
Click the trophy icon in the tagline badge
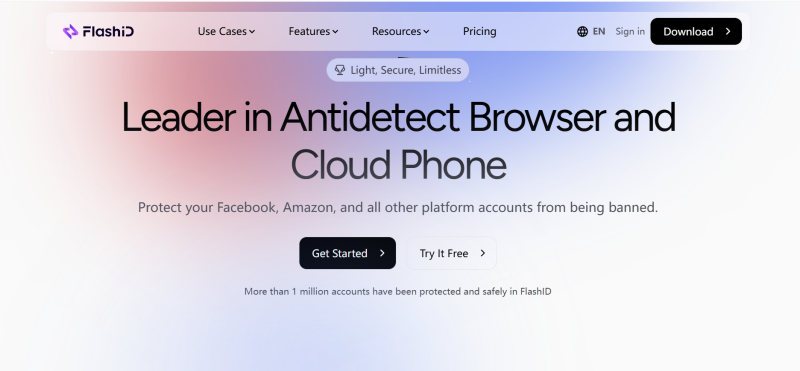click(340, 70)
